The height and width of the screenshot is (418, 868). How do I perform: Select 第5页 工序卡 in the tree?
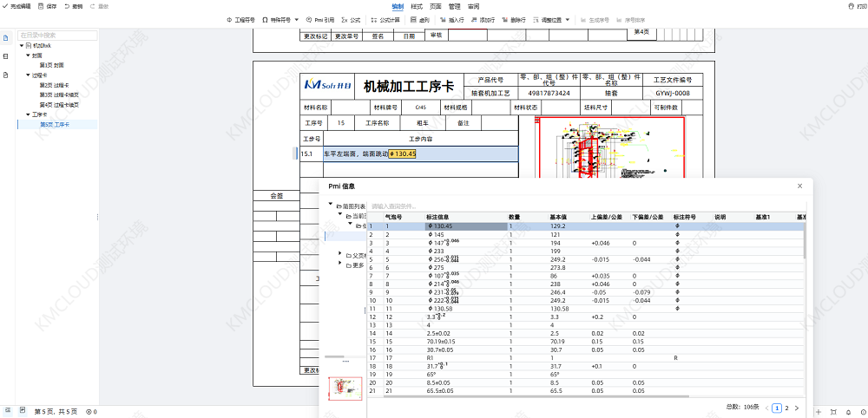54,125
